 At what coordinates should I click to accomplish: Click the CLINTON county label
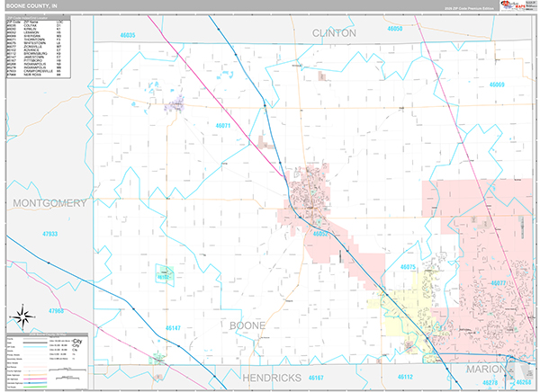334,33
